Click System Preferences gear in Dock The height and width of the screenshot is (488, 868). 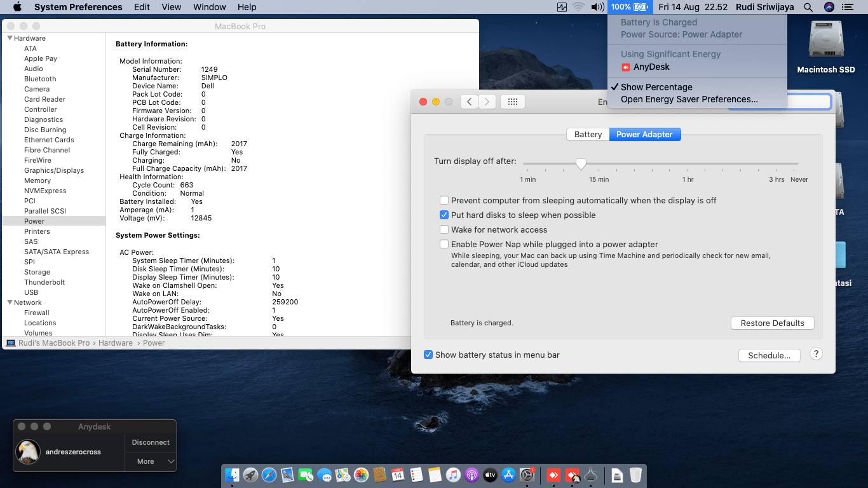tap(527, 475)
